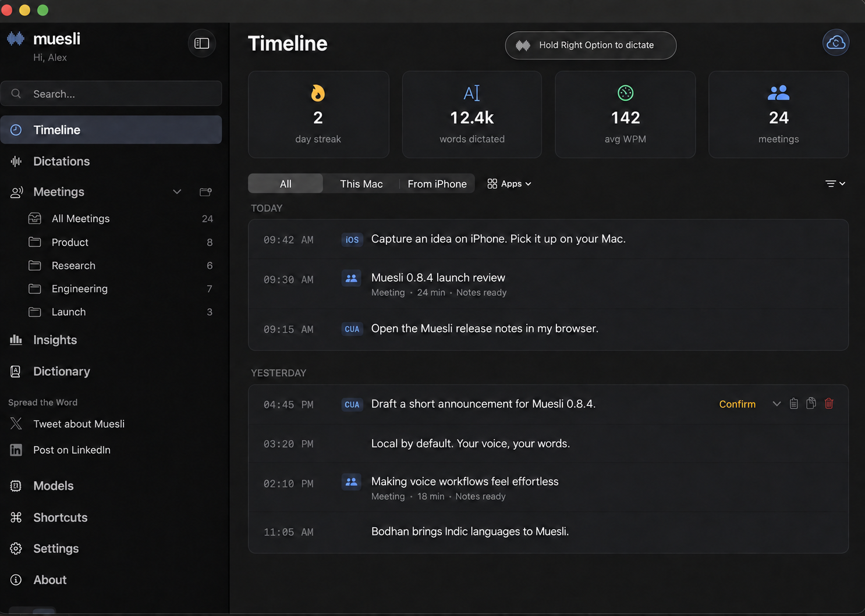Viewport: 865px width, 616px height.
Task: Open About via its info icon
Action: [16, 580]
